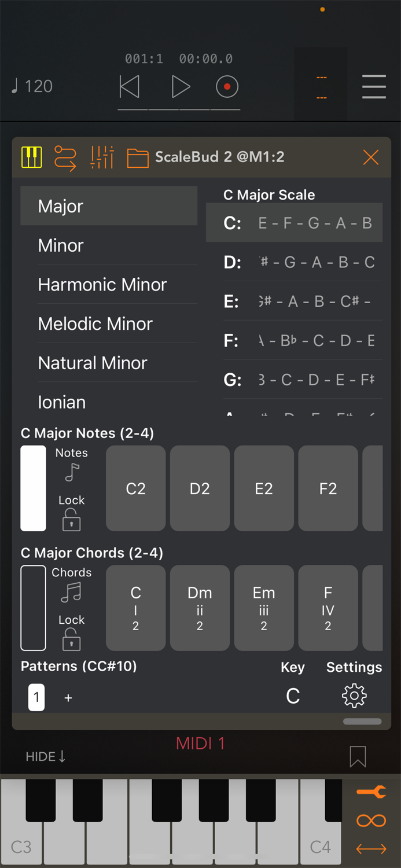
Task: Enable the record button in transport bar
Action: [226, 86]
